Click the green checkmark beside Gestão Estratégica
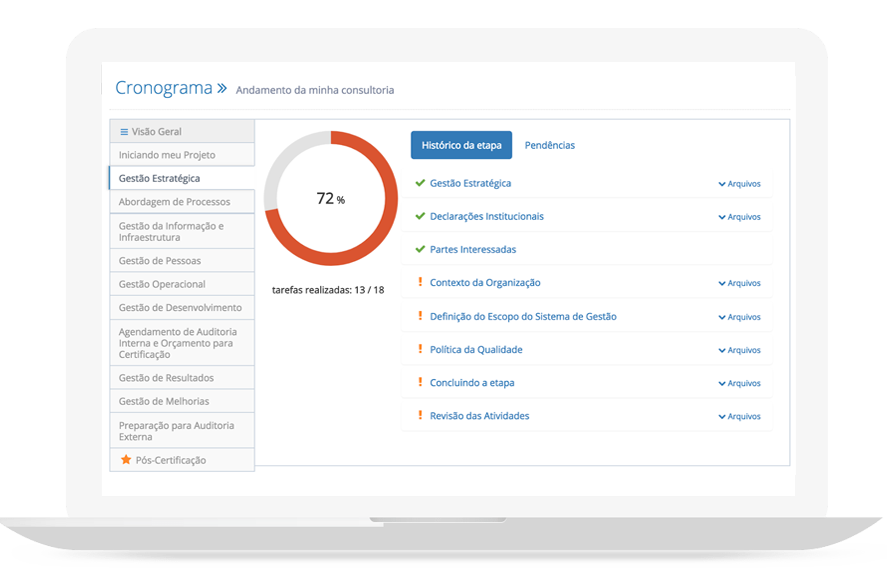This screenshot has width=887, height=575. click(420, 183)
